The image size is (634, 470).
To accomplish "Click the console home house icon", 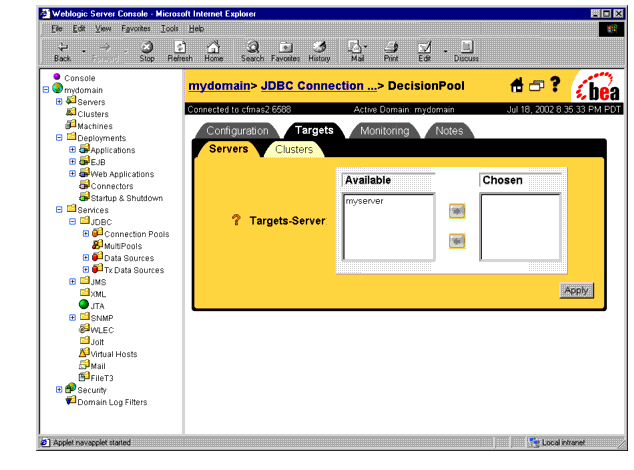I will [516, 85].
